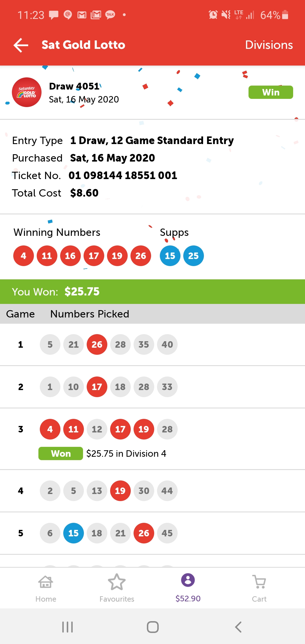Screen dimensions: 305x644
Task: Tap the You Won $25.75 banner
Action: 152,291
